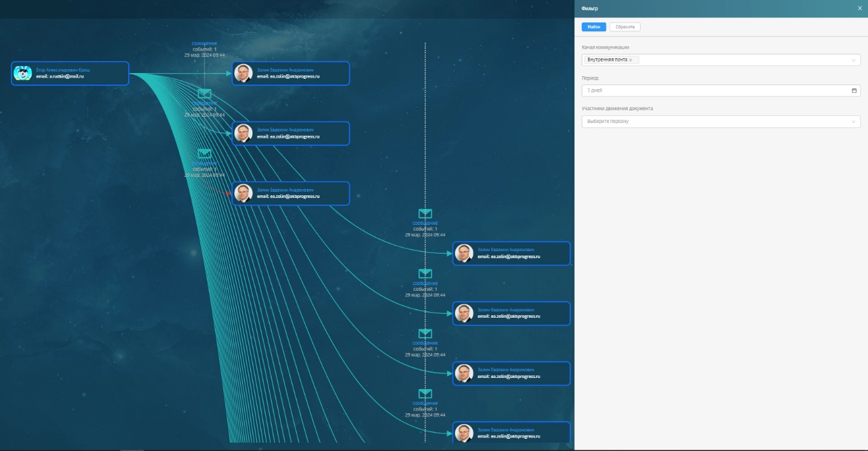The height and width of the screenshot is (451, 868).
Task: Click the сообщение label at the top of the graph
Action: (204, 44)
